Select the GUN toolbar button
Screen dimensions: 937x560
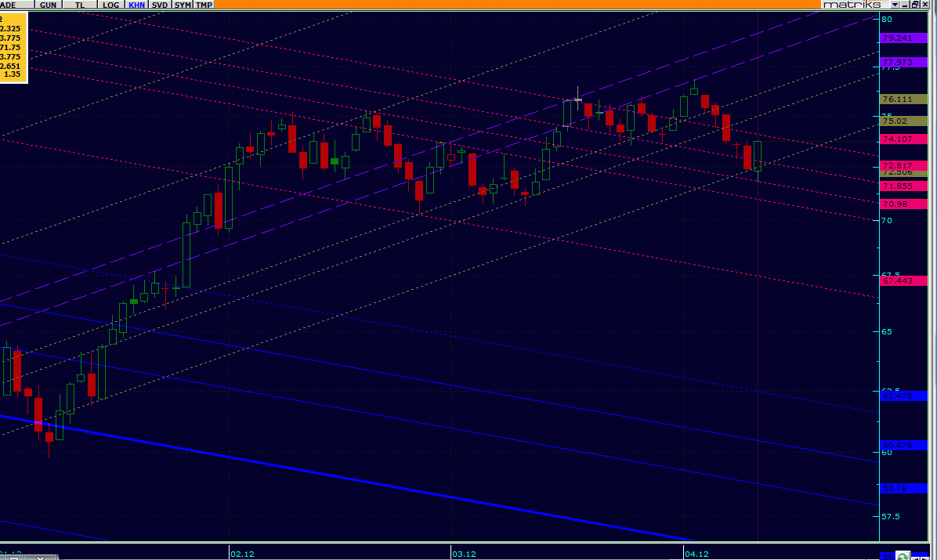tap(48, 5)
